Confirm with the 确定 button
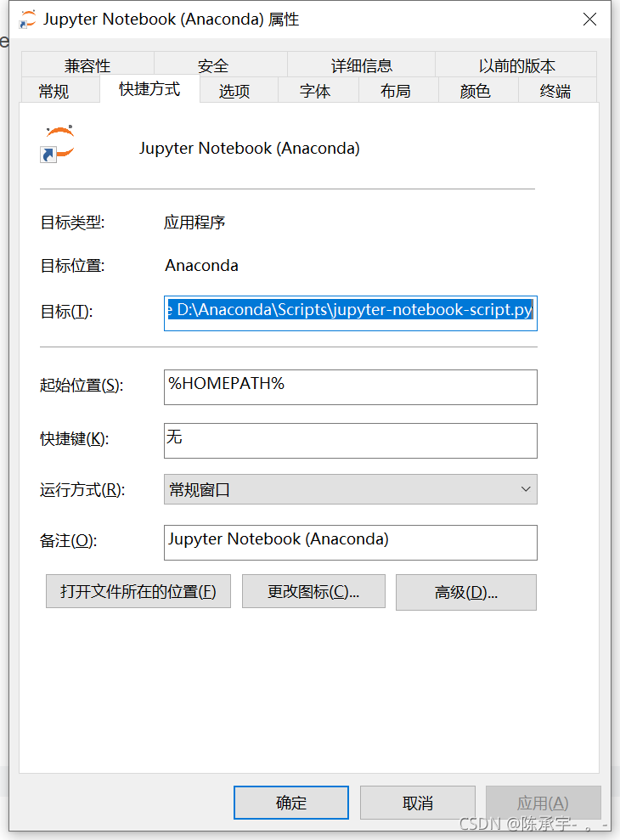 (x=291, y=803)
